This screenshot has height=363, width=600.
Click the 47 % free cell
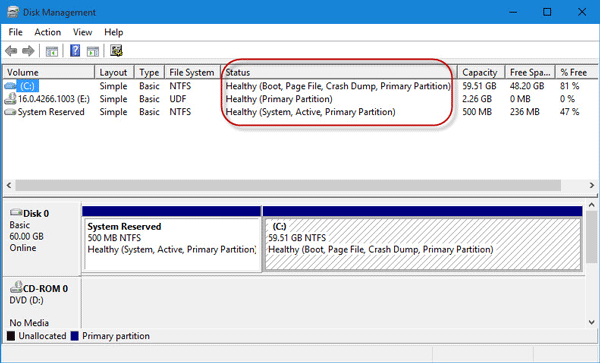(x=570, y=112)
